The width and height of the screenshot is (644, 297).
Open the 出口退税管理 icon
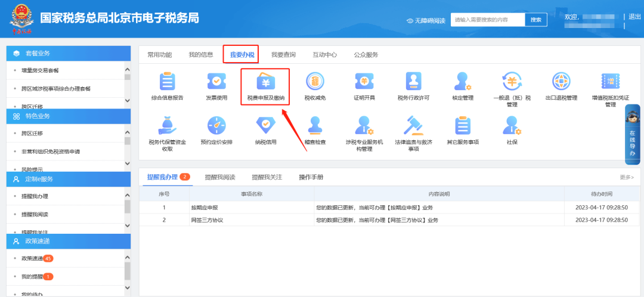(561, 81)
